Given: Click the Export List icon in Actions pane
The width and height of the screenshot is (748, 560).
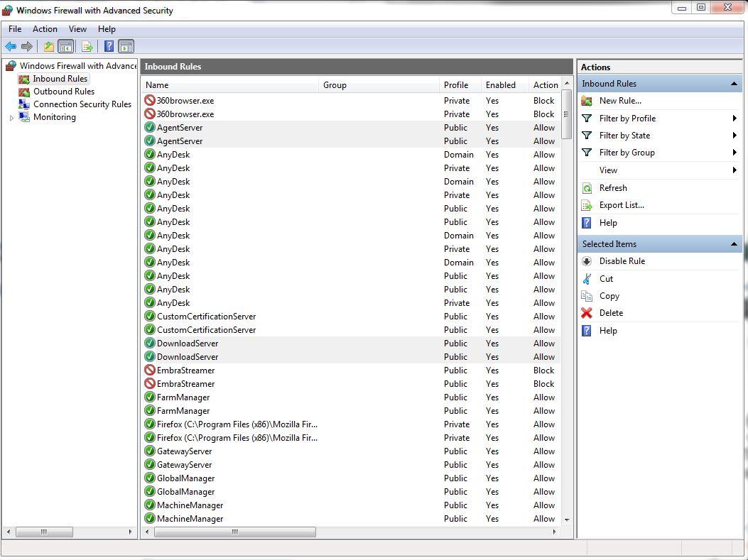Looking at the screenshot, I should (587, 205).
